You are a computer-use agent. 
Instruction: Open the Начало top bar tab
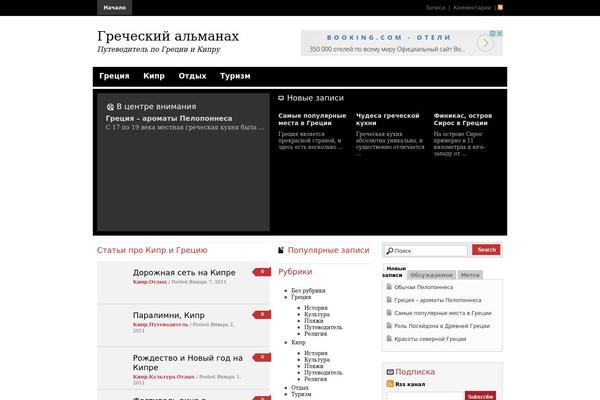click(x=114, y=8)
